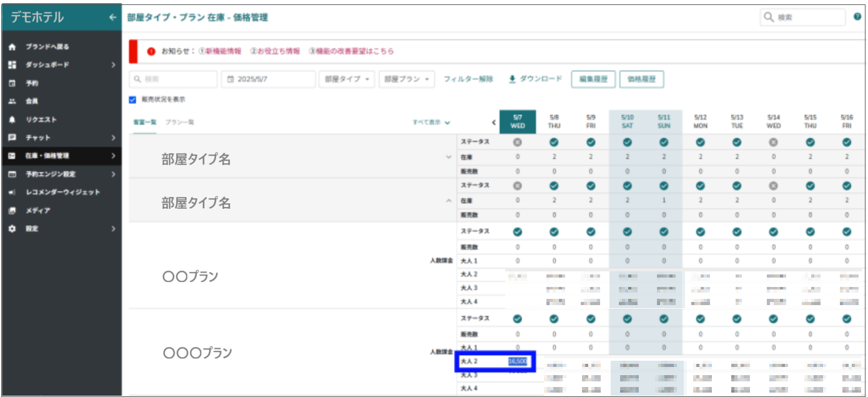
Task: Click the gear icon next to 設定
Action: coord(12,229)
